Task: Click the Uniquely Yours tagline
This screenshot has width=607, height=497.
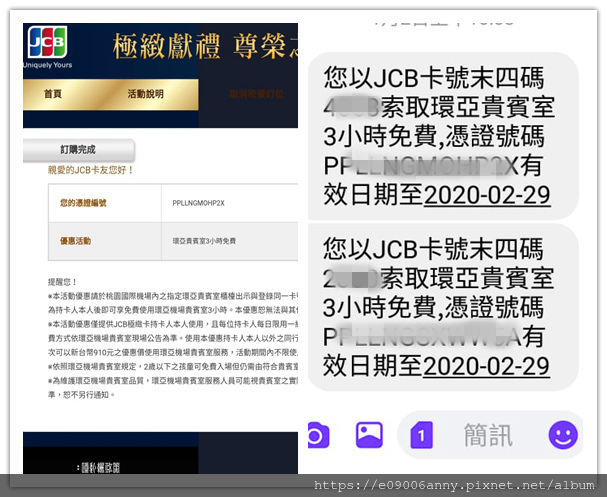Action: (48, 65)
